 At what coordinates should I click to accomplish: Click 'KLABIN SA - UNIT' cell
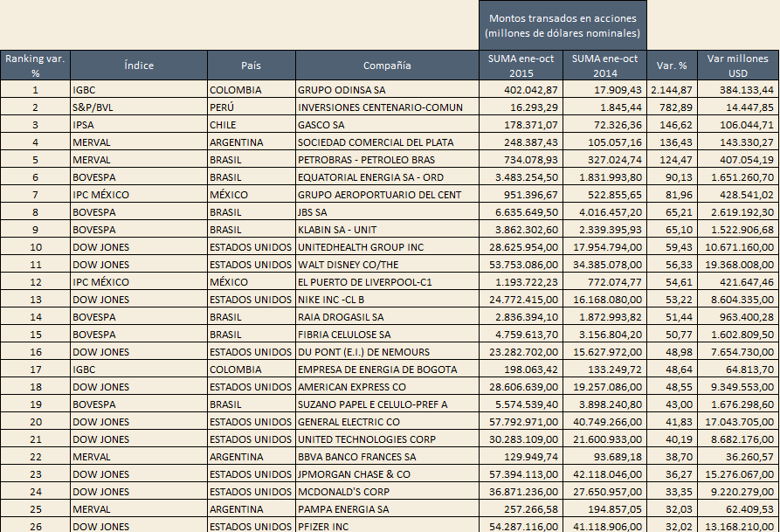pos(387,230)
